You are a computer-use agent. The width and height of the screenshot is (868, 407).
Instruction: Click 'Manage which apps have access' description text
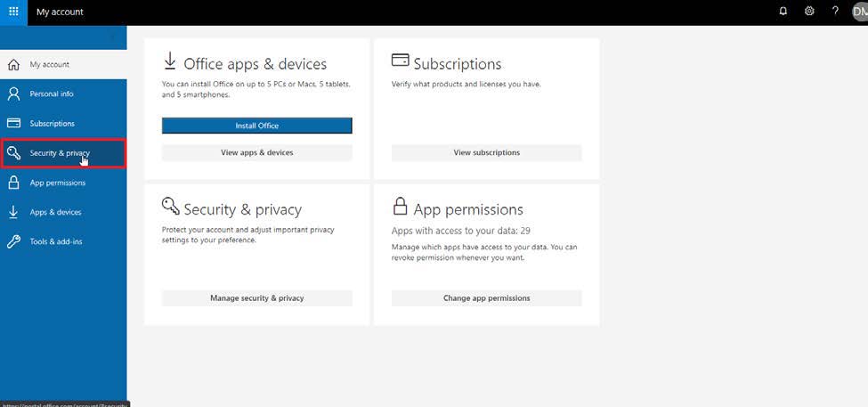[484, 253]
